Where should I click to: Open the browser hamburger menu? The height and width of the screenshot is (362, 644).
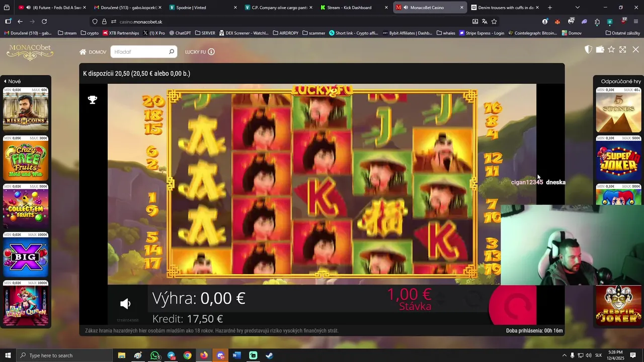click(636, 22)
